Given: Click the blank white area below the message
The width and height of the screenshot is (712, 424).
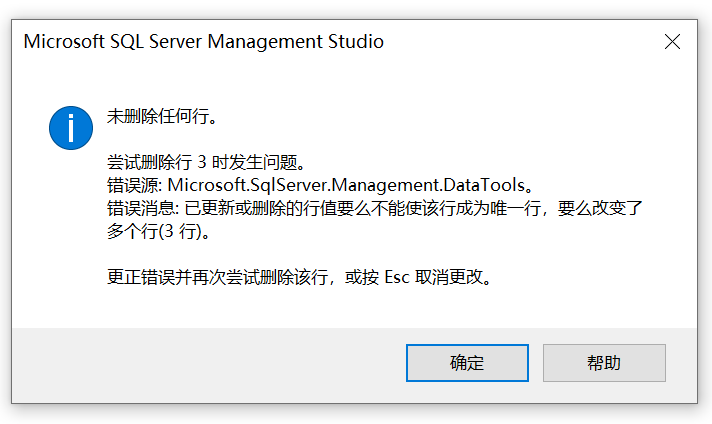Looking at the screenshot, I should coord(350,308).
